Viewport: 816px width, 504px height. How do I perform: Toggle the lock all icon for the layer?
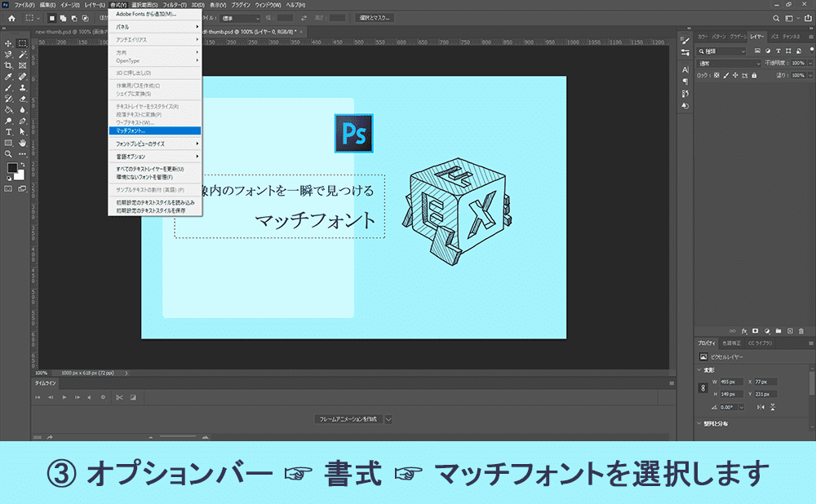[x=754, y=75]
